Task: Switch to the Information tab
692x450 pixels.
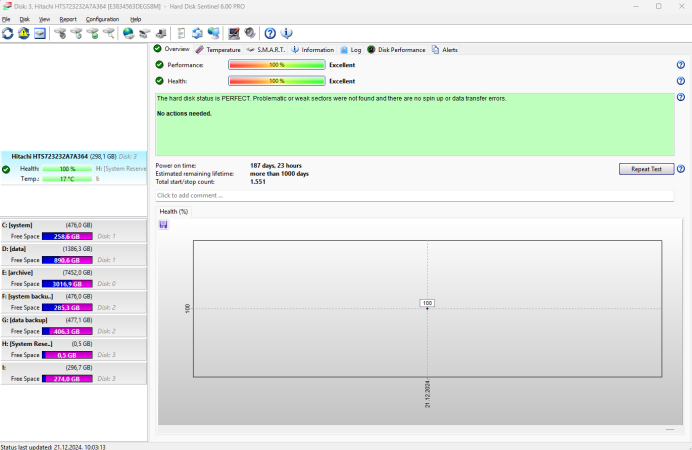Action: click(x=312, y=50)
